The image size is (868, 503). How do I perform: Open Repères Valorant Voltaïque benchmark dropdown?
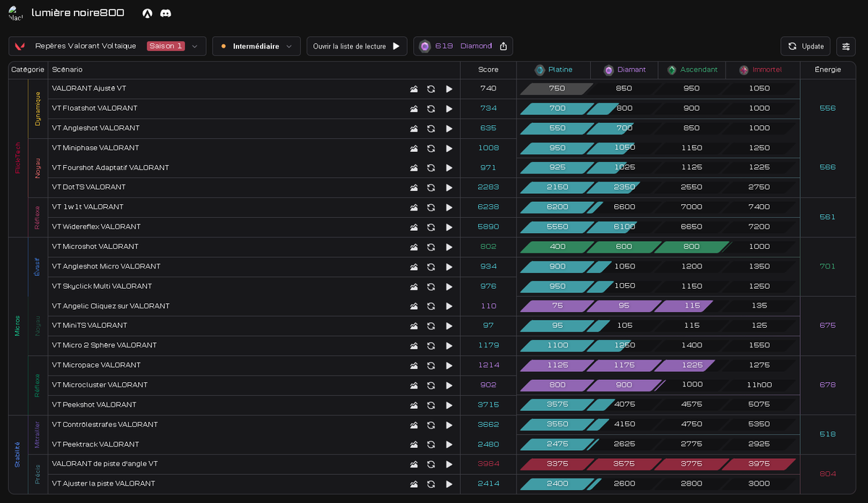[107, 46]
